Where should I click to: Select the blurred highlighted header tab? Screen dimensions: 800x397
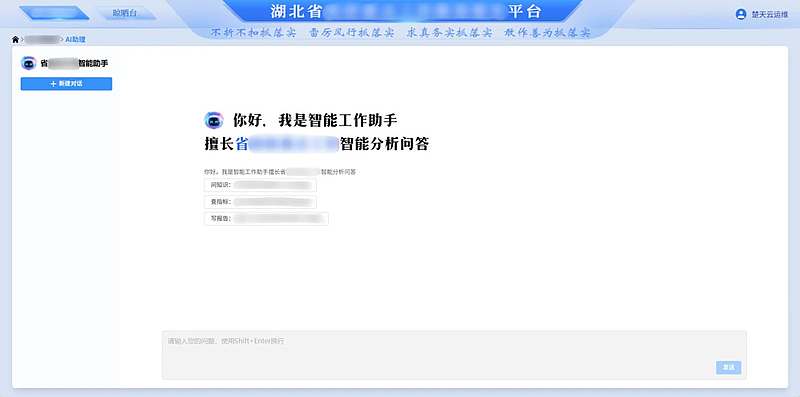click(x=54, y=13)
